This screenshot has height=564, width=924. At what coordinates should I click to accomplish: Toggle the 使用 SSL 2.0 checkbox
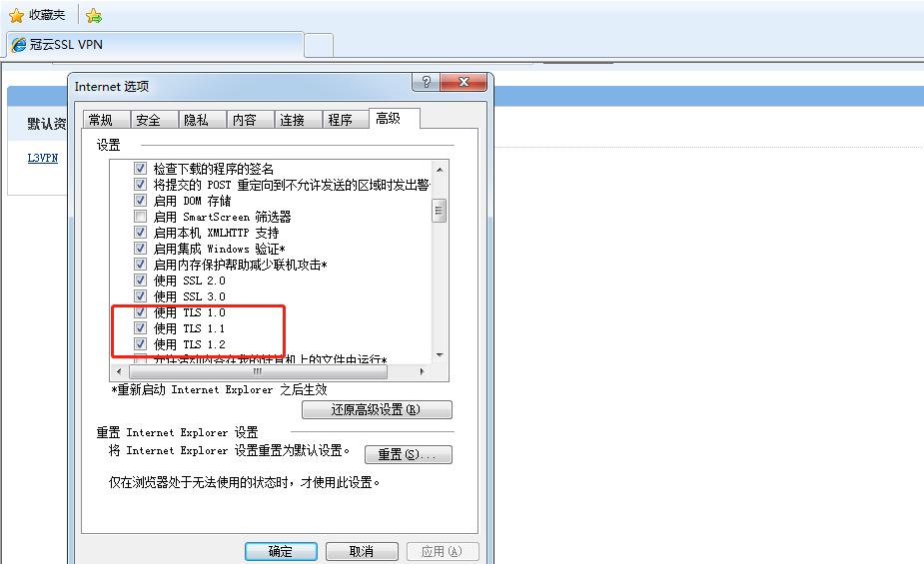[x=140, y=281]
